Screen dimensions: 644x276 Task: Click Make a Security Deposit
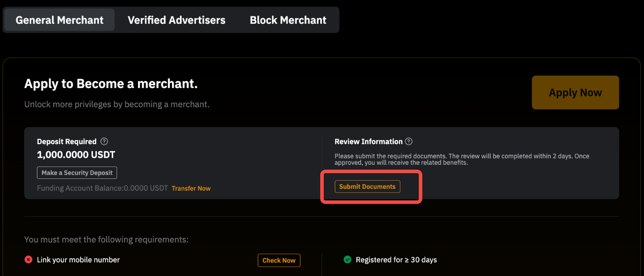pos(77,173)
